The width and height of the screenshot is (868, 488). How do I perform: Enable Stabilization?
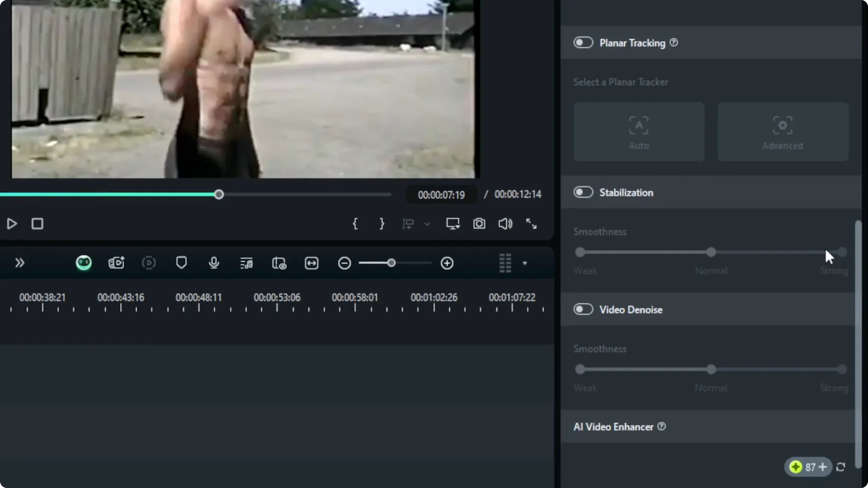(583, 192)
